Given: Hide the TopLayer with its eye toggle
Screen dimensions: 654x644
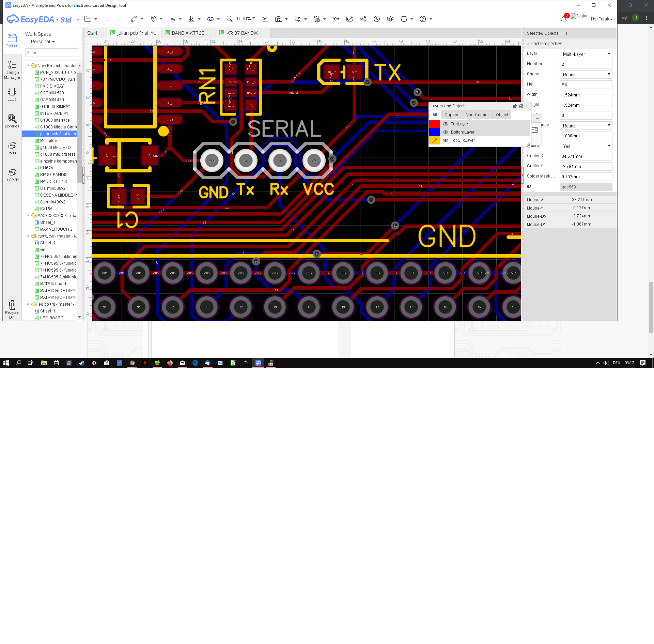Looking at the screenshot, I should (446, 124).
